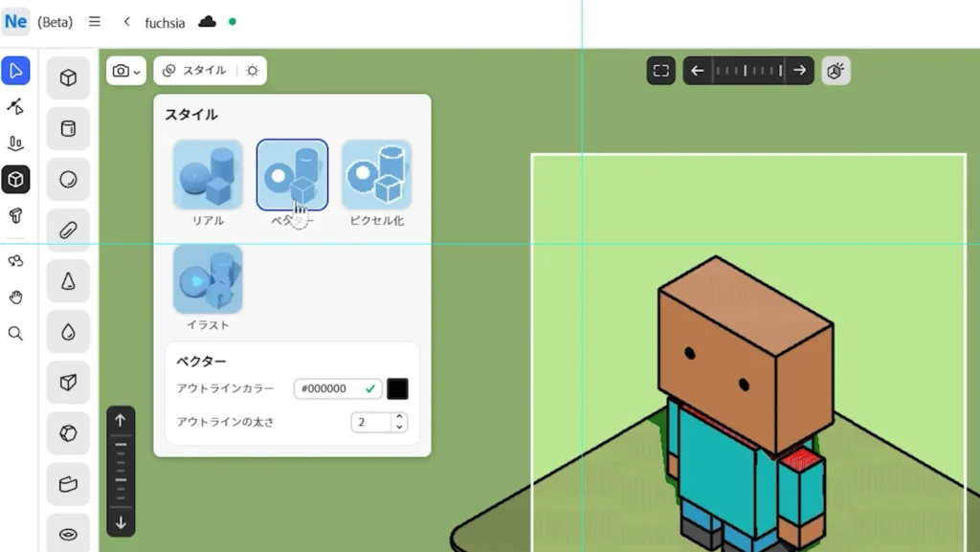
Task: Tilt view up with up arrow
Action: pyautogui.click(x=121, y=420)
